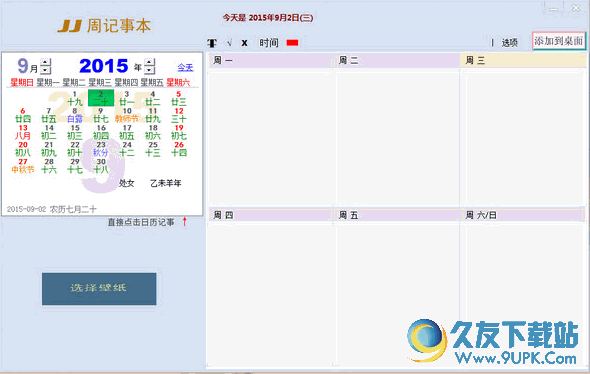
Task: Pick the red color swatch in the toolbar
Action: (292, 43)
